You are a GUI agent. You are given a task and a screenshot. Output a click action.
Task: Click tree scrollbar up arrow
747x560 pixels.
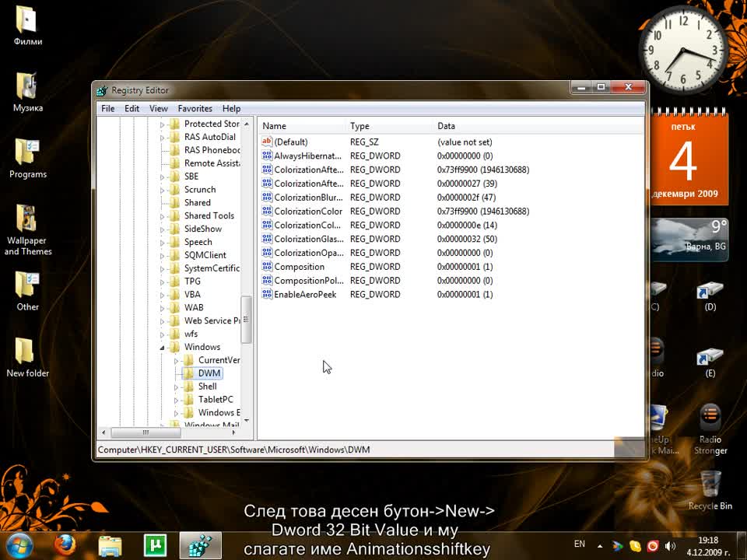pyautogui.click(x=247, y=124)
